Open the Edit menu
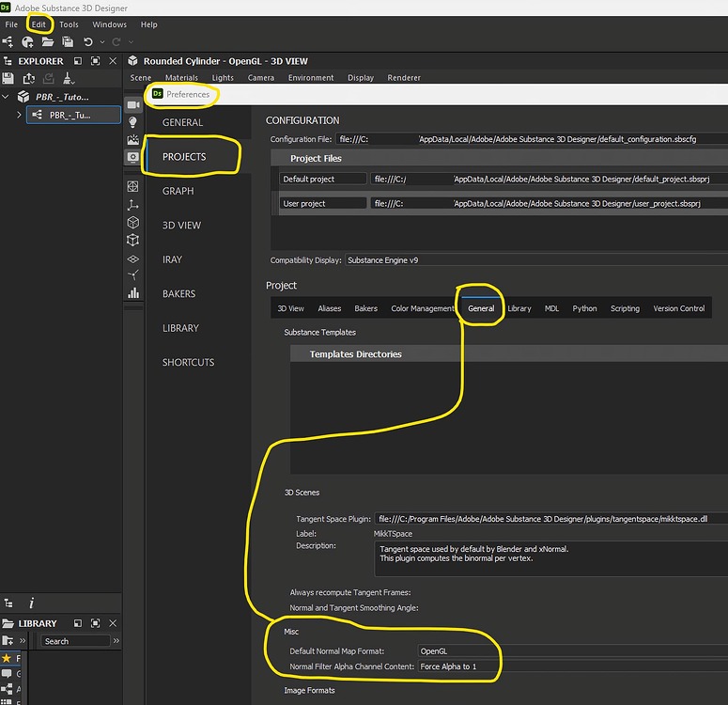 tap(39, 24)
